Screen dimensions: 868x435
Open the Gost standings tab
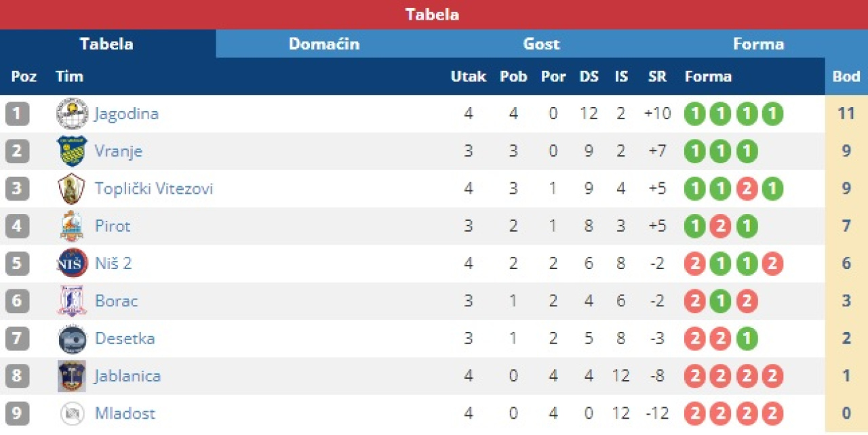click(541, 44)
